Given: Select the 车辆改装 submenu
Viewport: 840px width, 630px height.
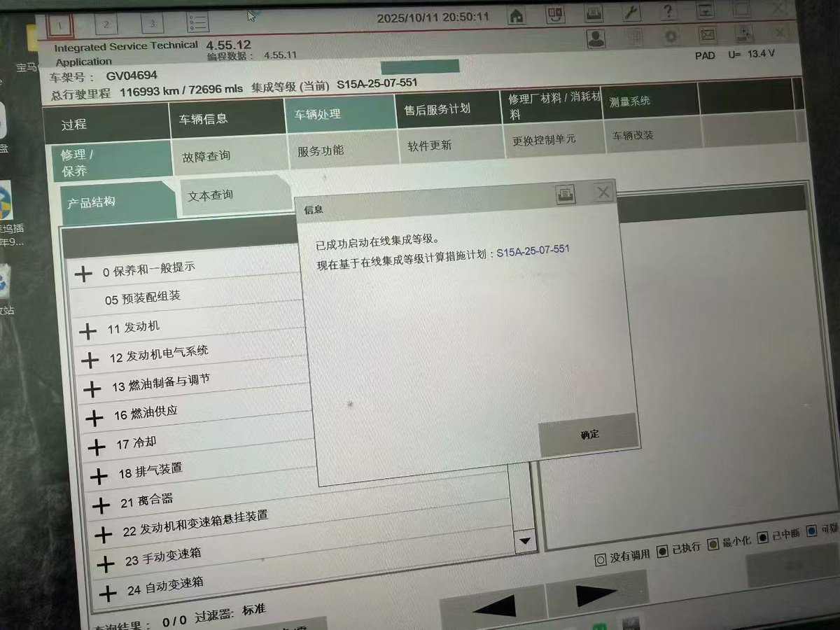Looking at the screenshot, I should click(651, 134).
